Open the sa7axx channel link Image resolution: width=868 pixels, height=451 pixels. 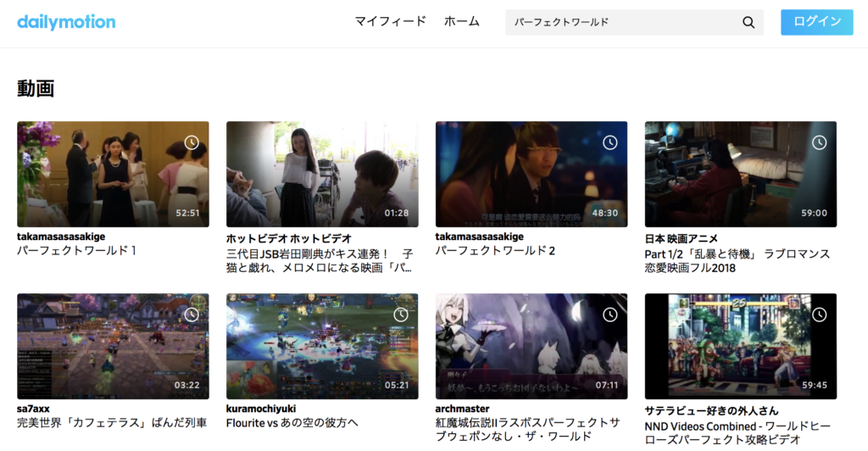33,409
